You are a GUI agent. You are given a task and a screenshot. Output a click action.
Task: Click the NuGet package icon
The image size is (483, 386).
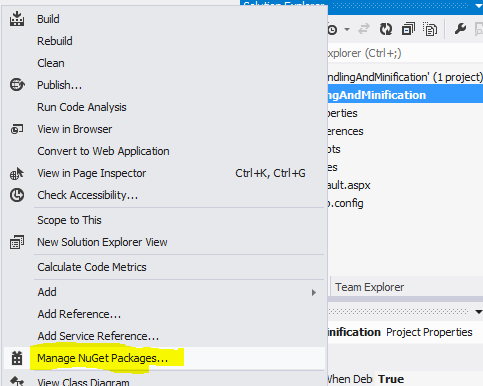coord(17,358)
